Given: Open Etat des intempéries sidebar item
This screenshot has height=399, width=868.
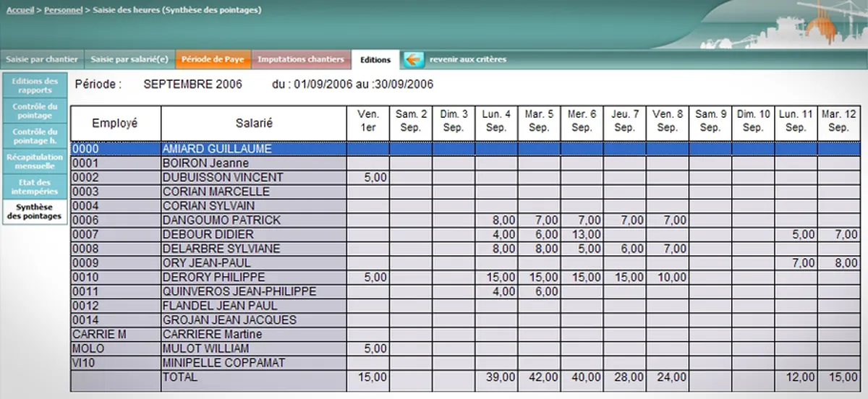Looking at the screenshot, I should click(35, 186).
